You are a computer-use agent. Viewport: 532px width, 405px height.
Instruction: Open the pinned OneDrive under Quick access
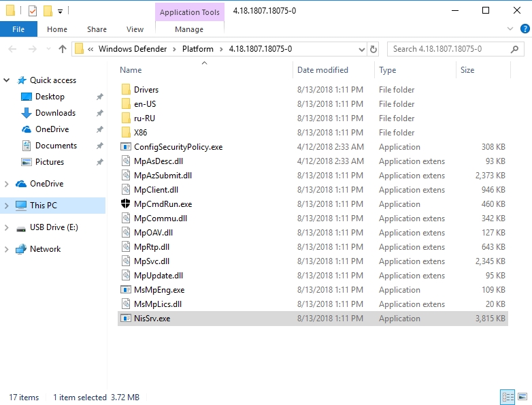pyautogui.click(x=52, y=129)
